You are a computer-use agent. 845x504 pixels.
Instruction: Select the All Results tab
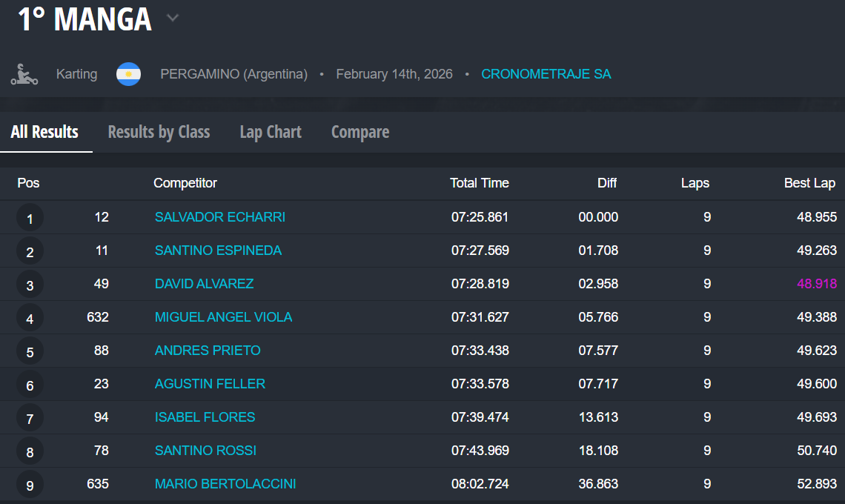click(44, 132)
